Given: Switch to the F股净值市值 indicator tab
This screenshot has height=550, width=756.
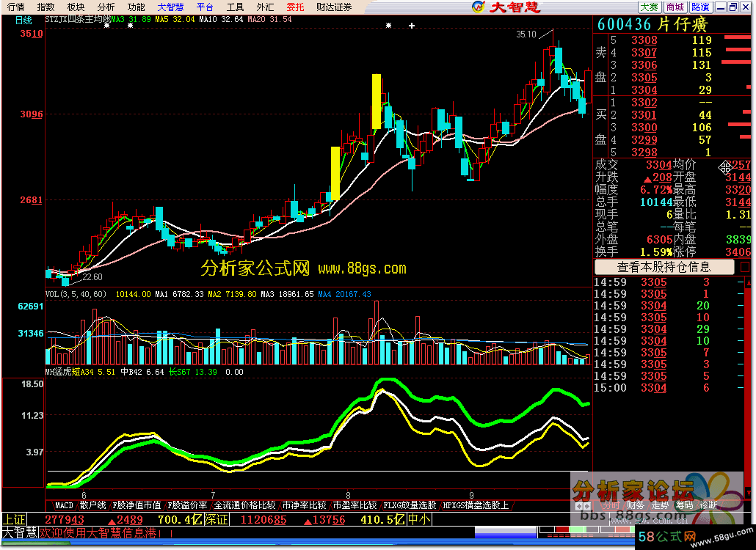Looking at the screenshot, I should (x=137, y=505).
